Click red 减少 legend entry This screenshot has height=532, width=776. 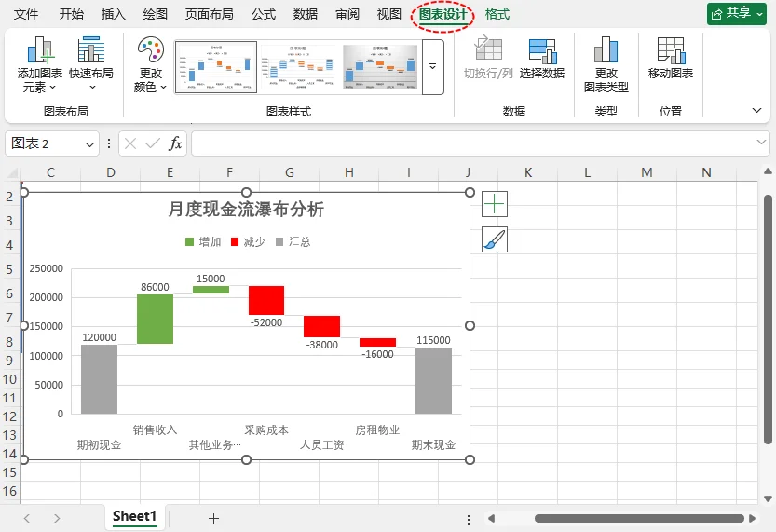tap(249, 241)
